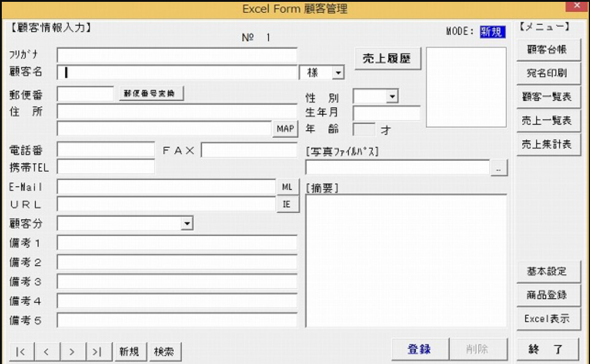Open 宛名印刷 address printing menu

[548, 73]
